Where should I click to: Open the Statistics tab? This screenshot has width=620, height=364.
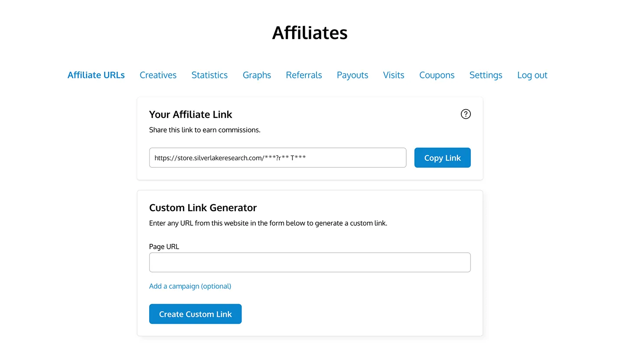(209, 75)
